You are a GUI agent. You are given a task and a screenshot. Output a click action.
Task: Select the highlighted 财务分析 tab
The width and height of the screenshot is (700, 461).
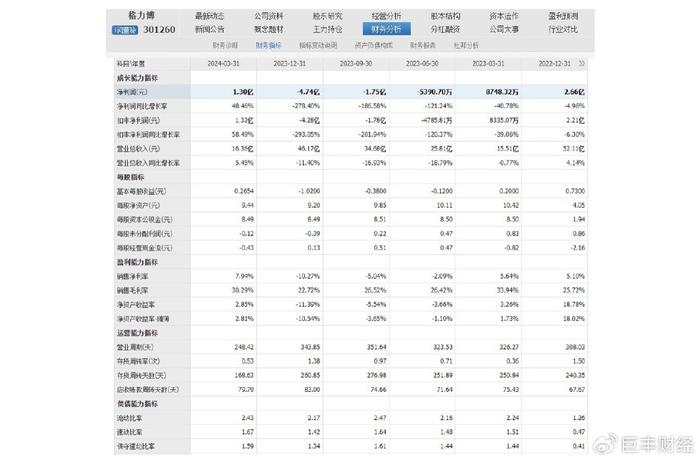coord(387,29)
